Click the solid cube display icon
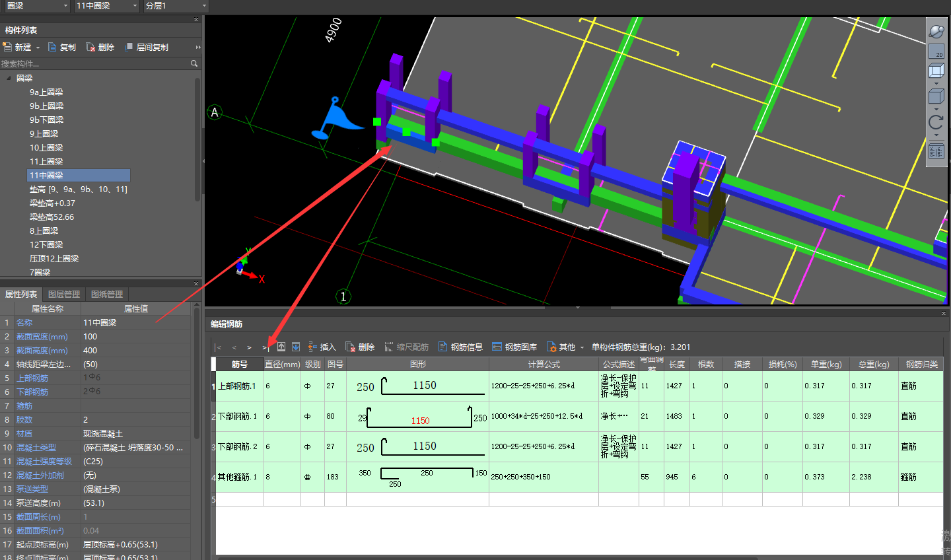 [936, 96]
